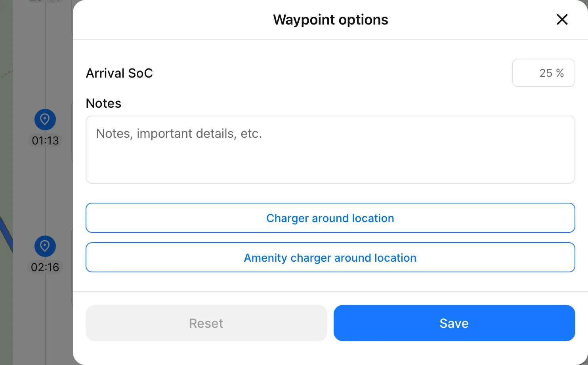The height and width of the screenshot is (365, 588).
Task: Click the value 25 in Arrival SoC
Action: (546, 73)
